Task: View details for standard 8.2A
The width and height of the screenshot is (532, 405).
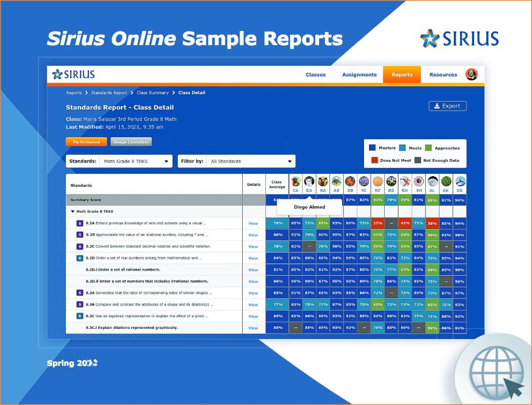Action: 253,223
